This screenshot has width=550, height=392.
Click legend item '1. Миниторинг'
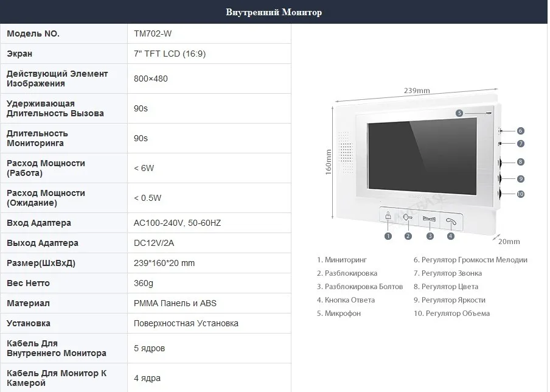point(342,260)
